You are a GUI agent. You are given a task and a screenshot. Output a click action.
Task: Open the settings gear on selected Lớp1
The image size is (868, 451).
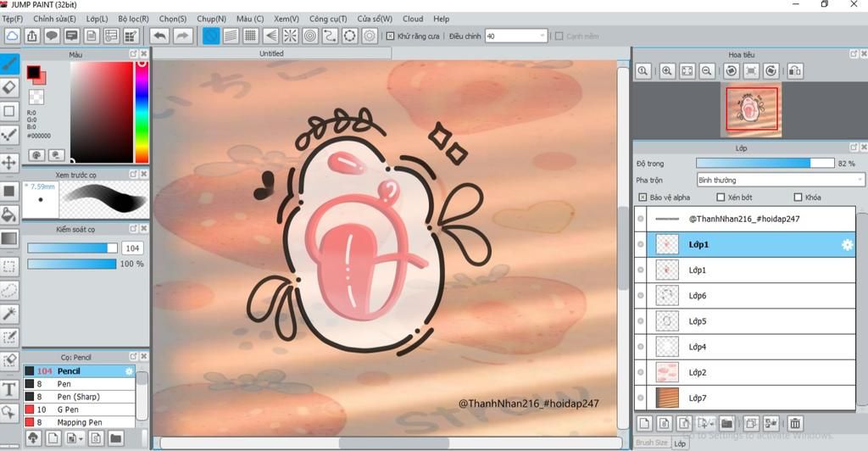(847, 245)
